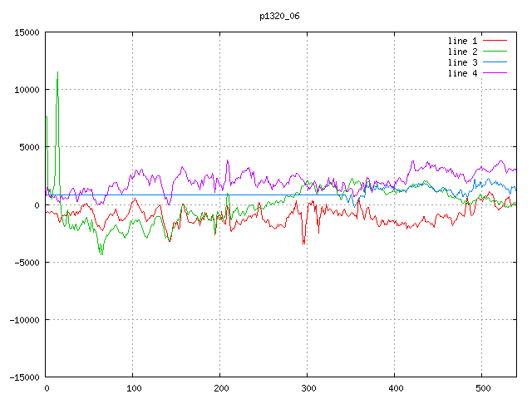Click the 500 x-axis tick label

[482, 388]
